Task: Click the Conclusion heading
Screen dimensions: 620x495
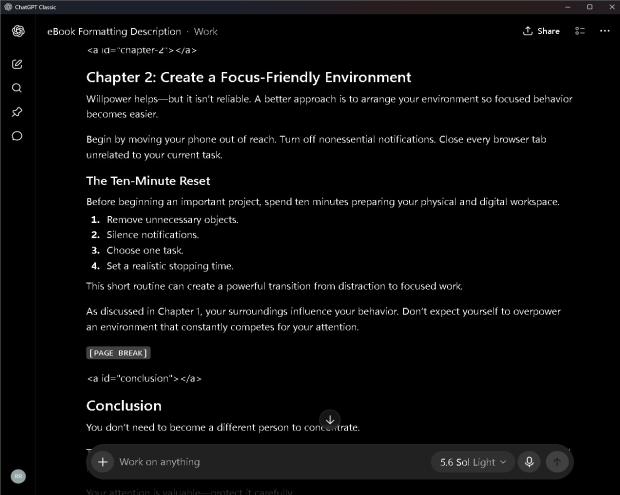Action: pyautogui.click(x=124, y=406)
